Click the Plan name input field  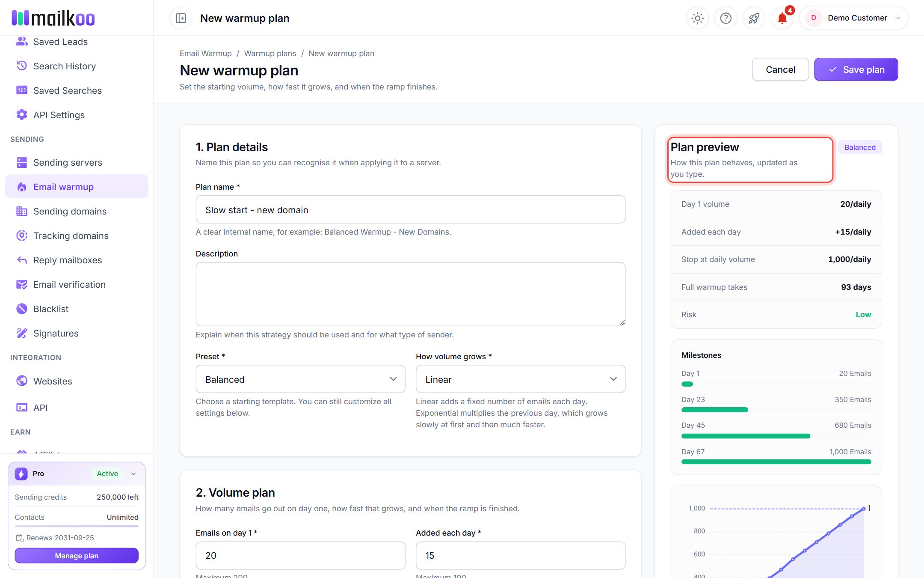(411, 209)
